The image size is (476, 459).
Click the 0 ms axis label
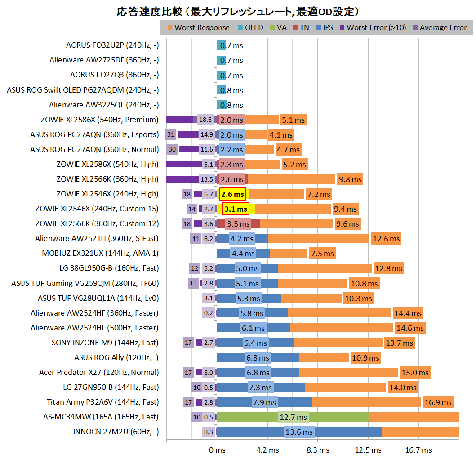tap(217, 450)
